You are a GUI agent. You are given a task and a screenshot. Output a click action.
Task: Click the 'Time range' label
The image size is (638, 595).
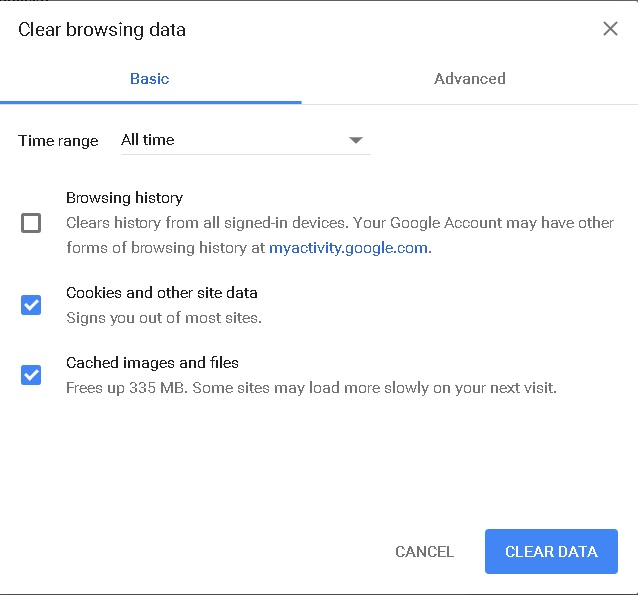pyautogui.click(x=58, y=141)
